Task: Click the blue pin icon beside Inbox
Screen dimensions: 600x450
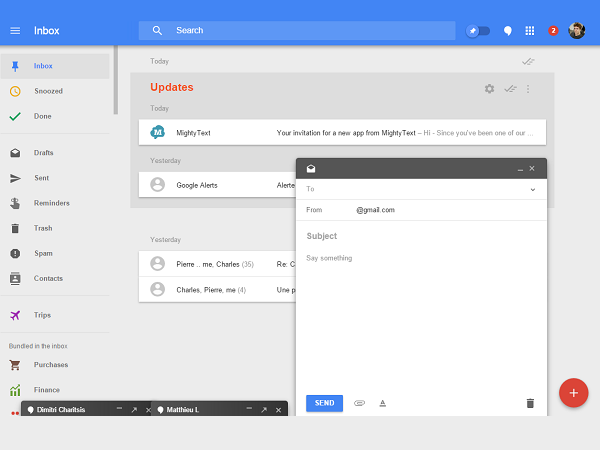Action: (15, 66)
